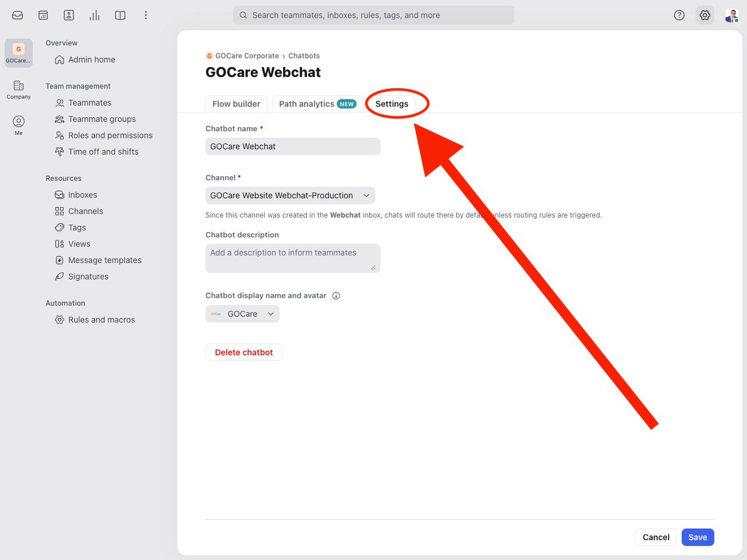Viewport: 747px width, 560px height.
Task: Open Channels in Resources
Action: [x=86, y=211]
